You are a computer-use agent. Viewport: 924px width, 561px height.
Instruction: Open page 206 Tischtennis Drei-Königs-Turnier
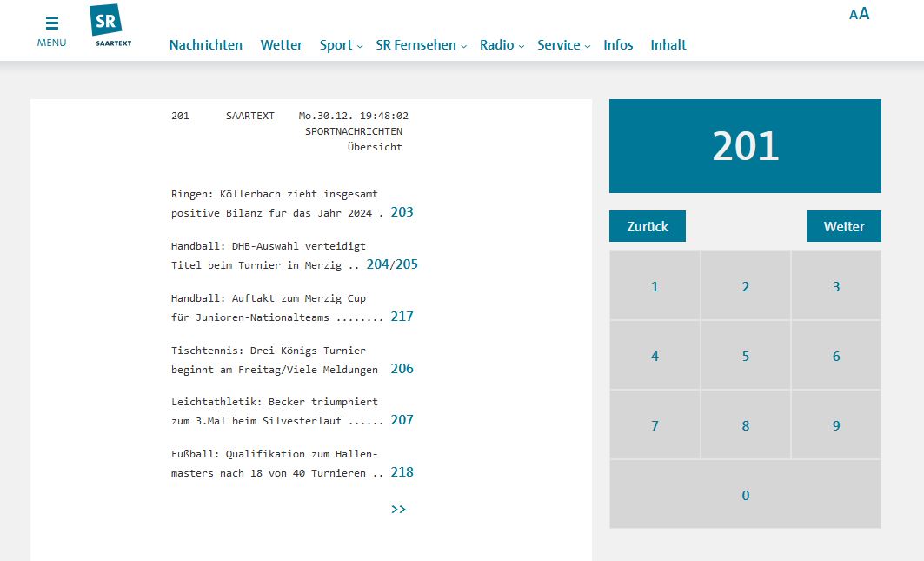pos(402,369)
